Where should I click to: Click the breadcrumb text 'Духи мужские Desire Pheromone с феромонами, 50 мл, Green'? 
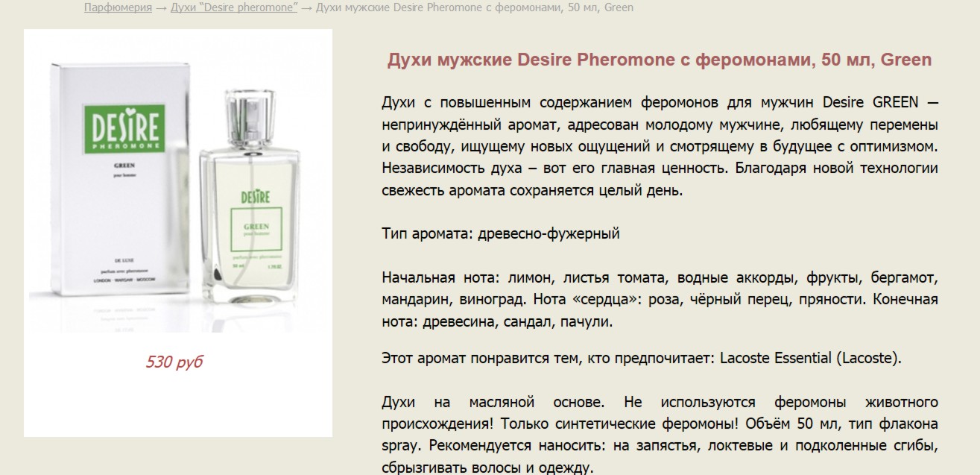[475, 8]
